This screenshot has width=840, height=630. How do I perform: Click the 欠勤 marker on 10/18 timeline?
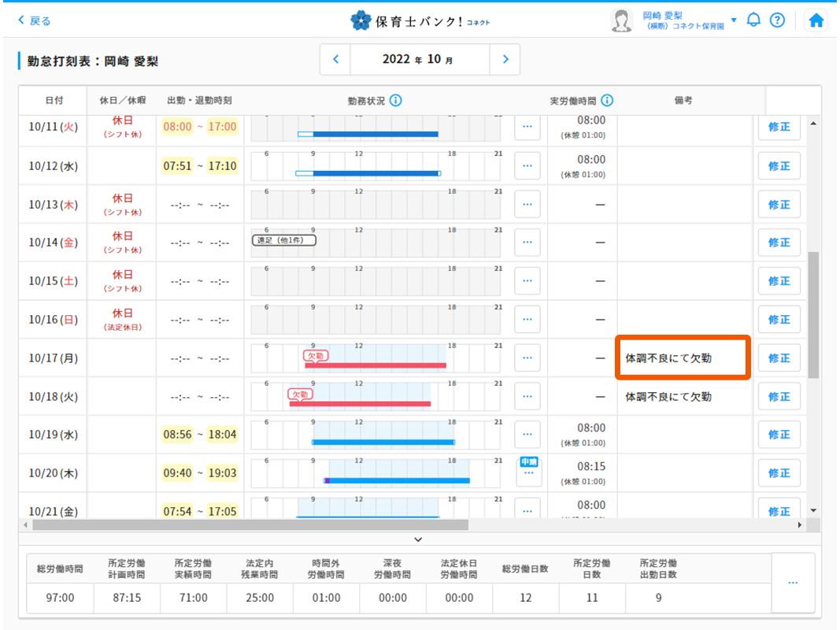tap(299, 394)
